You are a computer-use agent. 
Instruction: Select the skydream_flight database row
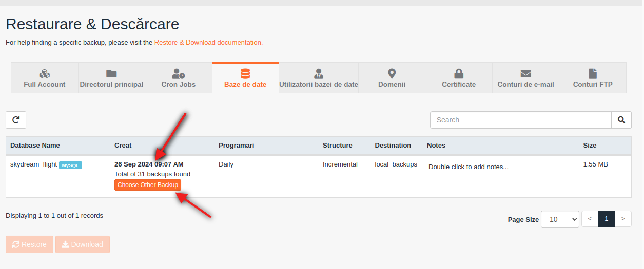click(319, 176)
